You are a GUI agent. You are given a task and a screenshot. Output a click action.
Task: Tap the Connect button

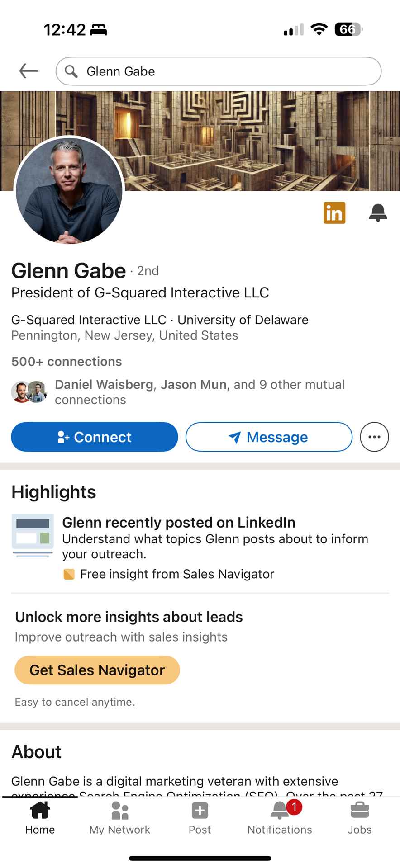pos(95,437)
